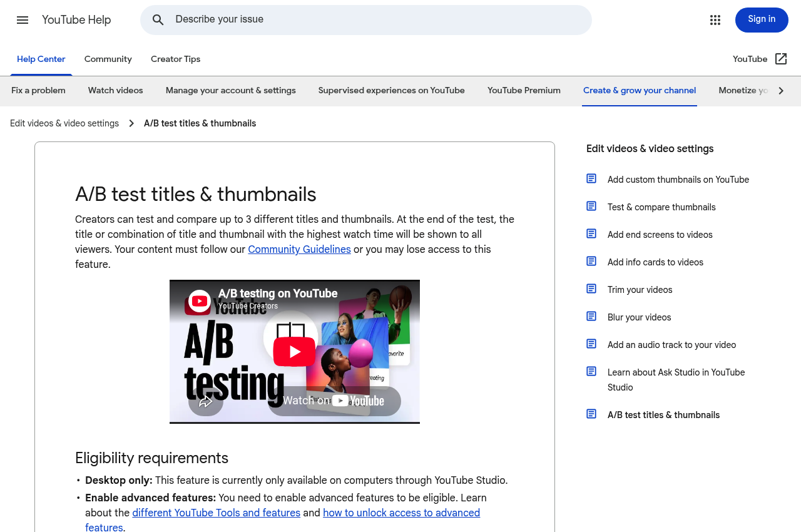This screenshot has height=532, width=801.
Task: Select Fix a problem topic
Action: [38, 91]
